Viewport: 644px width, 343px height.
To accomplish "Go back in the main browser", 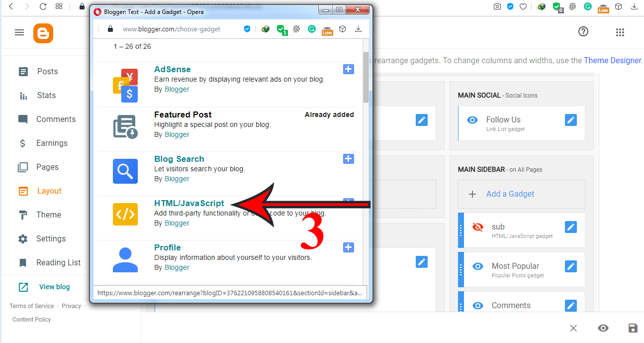I will coord(11,6).
